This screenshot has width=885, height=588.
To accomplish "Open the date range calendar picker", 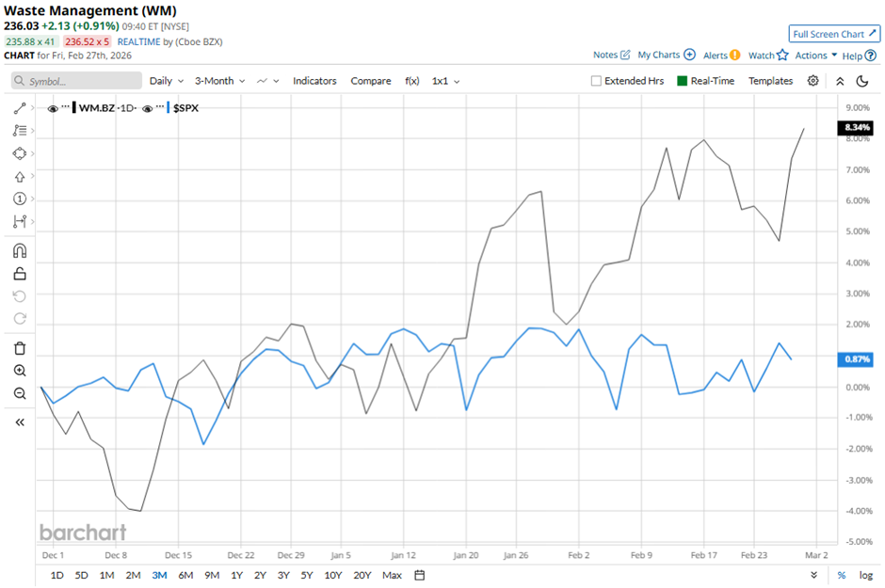I will 419,575.
